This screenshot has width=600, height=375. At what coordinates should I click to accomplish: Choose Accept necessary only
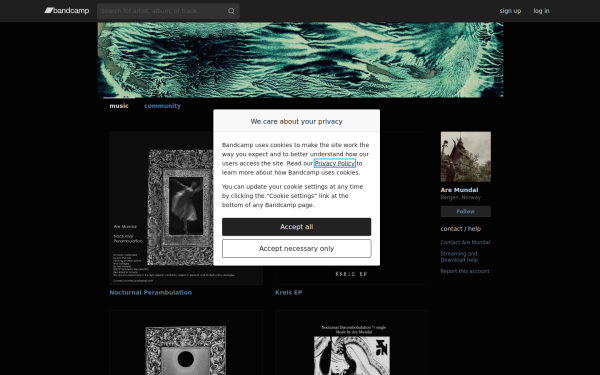[x=297, y=249]
